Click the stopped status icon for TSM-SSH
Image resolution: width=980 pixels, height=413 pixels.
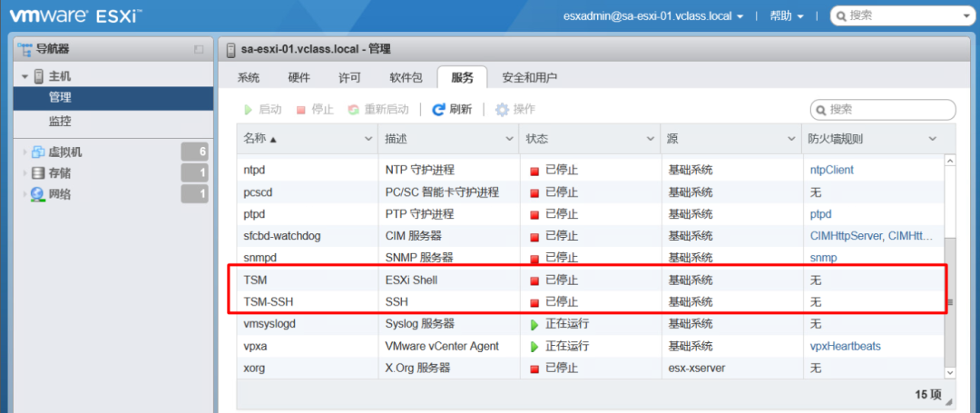(x=534, y=303)
